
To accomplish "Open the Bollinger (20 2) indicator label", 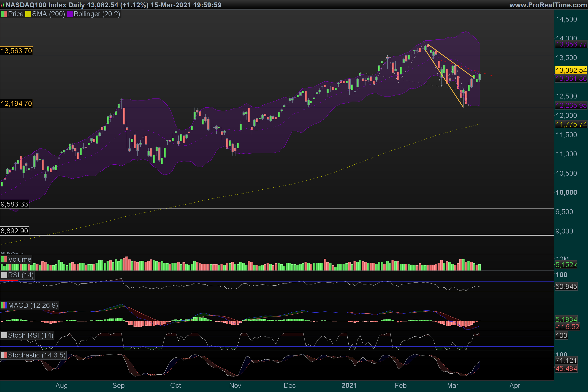I will point(97,14).
